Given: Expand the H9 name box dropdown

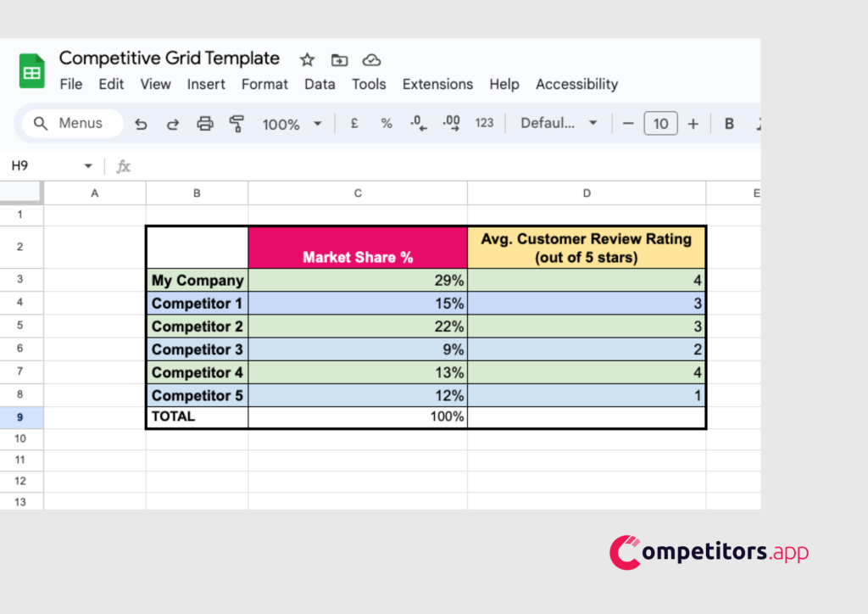Looking at the screenshot, I should (x=87, y=166).
